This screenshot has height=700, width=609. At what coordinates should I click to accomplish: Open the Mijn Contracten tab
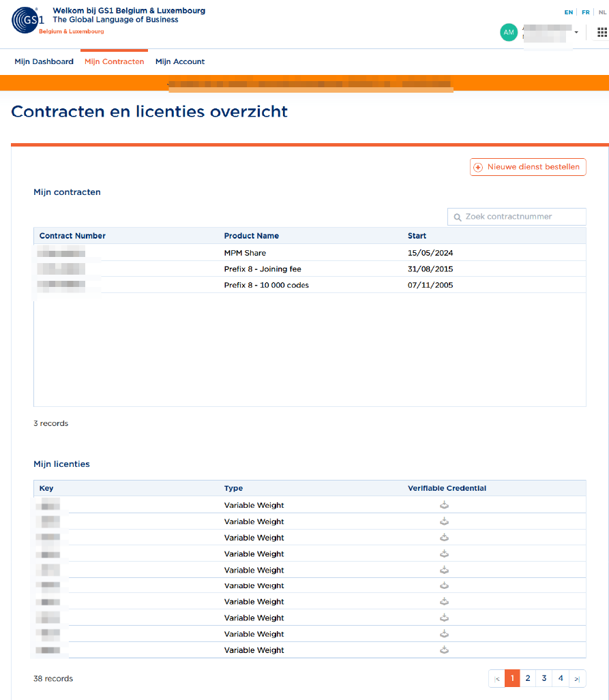(115, 61)
